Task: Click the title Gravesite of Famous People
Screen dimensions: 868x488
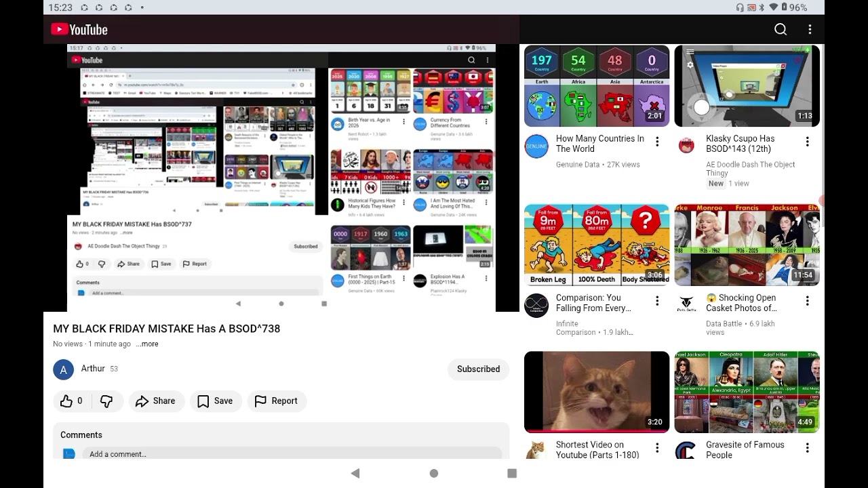Action: click(x=745, y=450)
